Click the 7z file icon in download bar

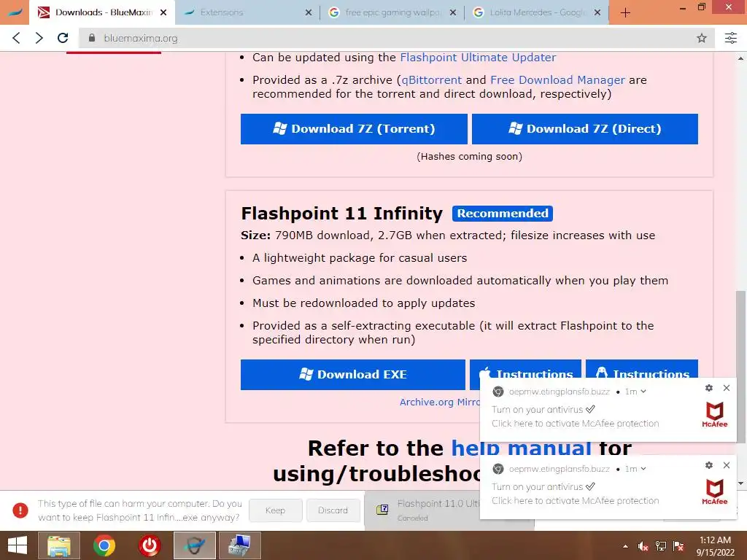pos(382,510)
